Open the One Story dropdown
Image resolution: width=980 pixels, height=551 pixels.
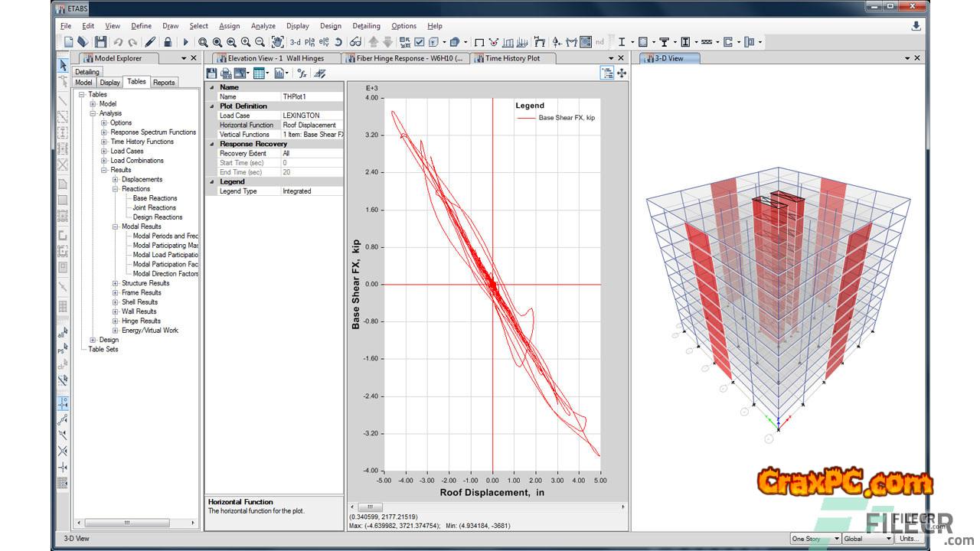click(815, 539)
